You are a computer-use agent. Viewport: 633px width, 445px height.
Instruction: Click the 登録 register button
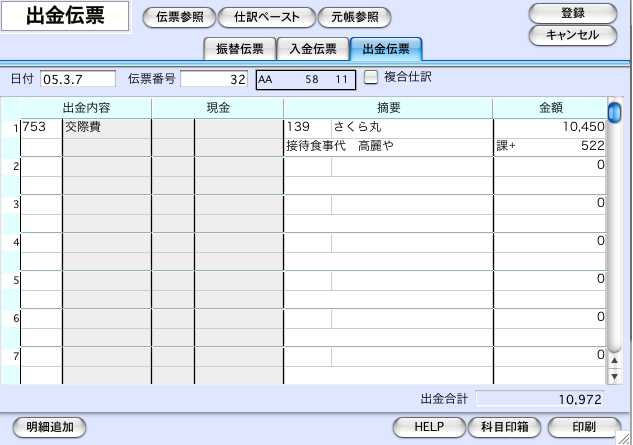tap(573, 13)
